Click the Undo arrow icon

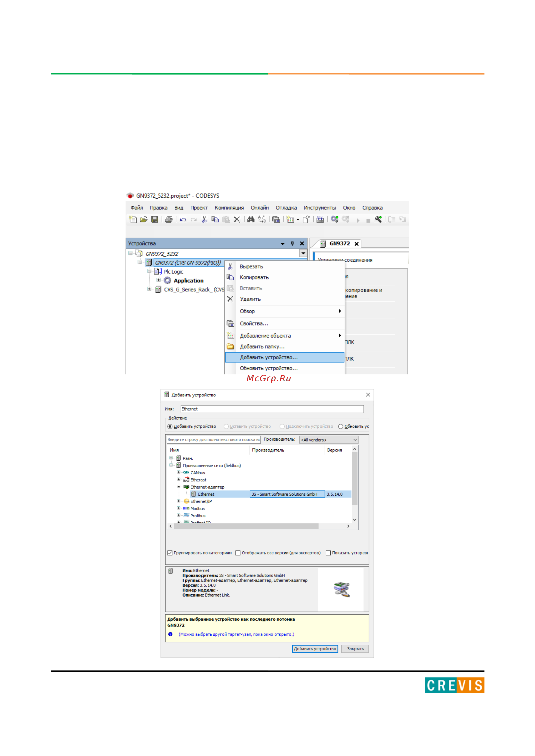click(x=183, y=220)
